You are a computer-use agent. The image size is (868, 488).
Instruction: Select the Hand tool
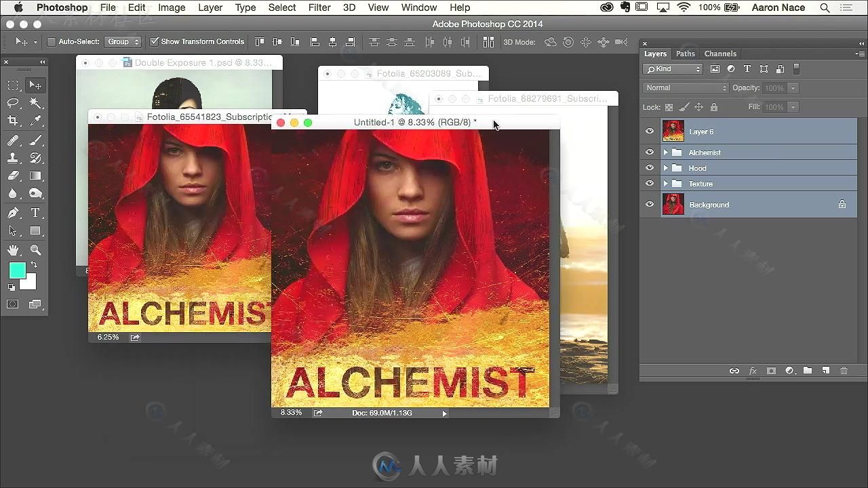[x=13, y=250]
